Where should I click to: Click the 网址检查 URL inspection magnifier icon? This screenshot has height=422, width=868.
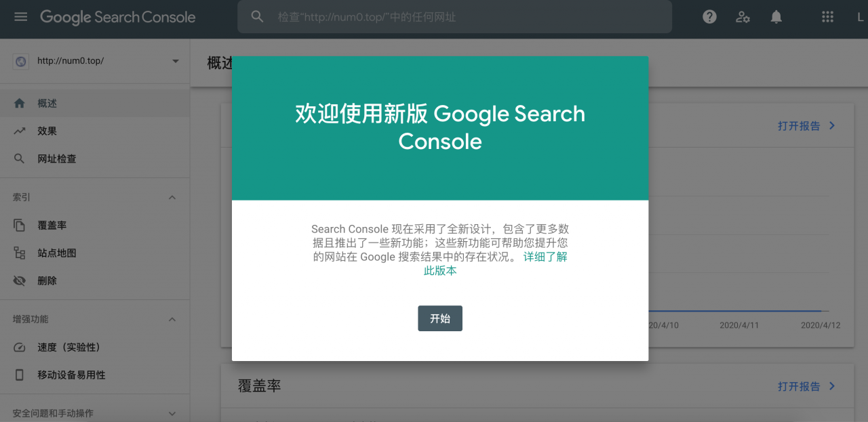20,159
